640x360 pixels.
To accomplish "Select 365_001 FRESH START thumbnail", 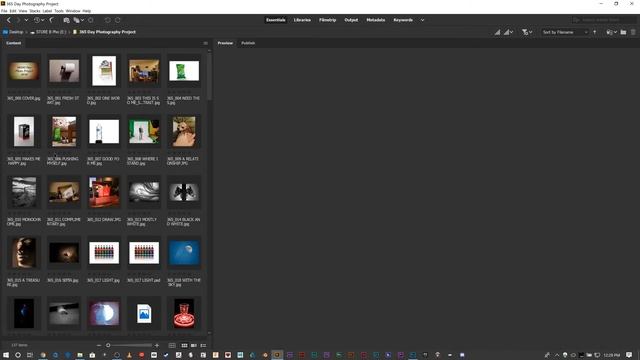I will [x=64, y=71].
